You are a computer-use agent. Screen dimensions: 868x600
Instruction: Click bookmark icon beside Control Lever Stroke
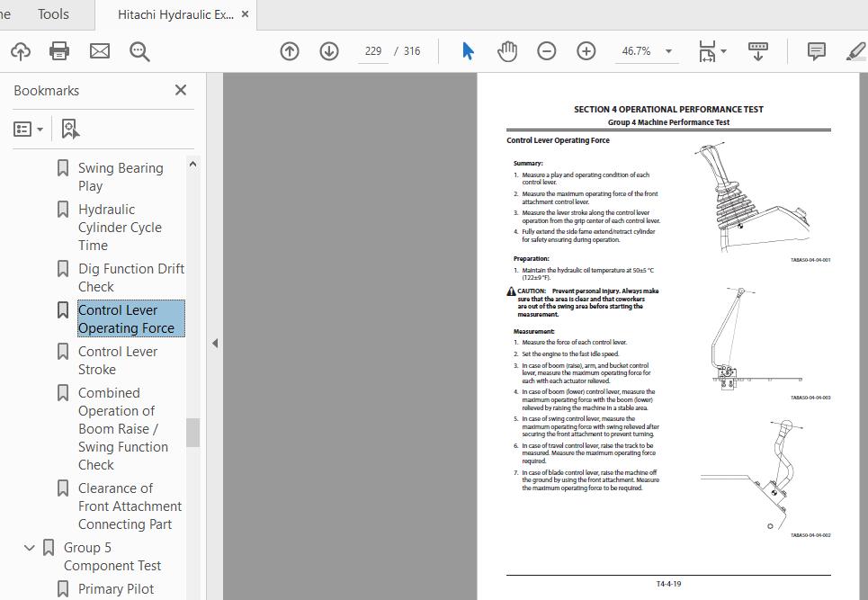pos(63,352)
